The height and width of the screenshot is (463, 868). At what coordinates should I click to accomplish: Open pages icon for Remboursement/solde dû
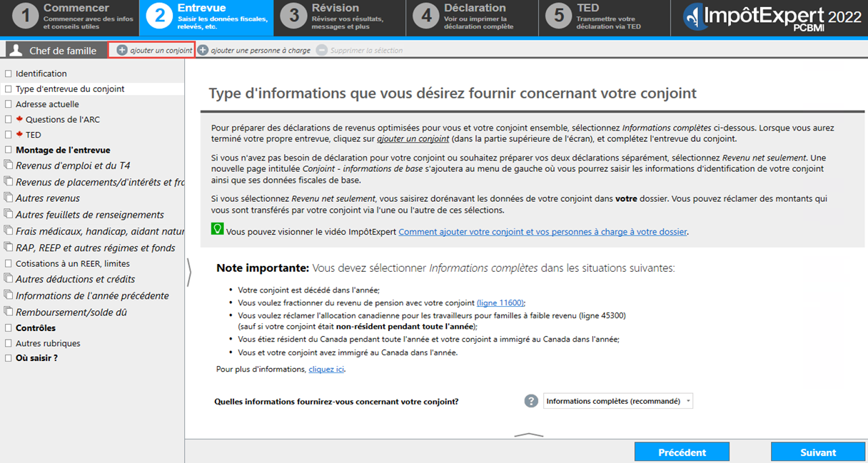pyautogui.click(x=9, y=312)
